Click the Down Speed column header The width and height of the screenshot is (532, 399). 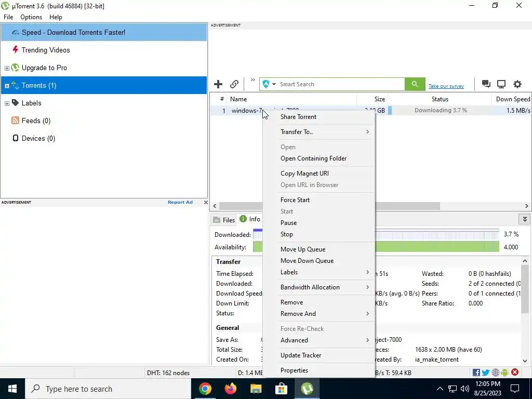click(512, 99)
